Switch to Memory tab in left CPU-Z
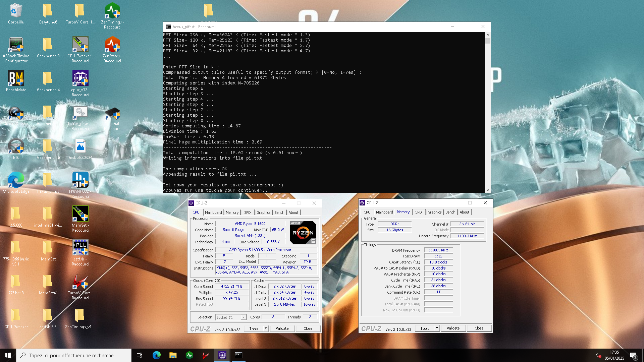 [232, 213]
